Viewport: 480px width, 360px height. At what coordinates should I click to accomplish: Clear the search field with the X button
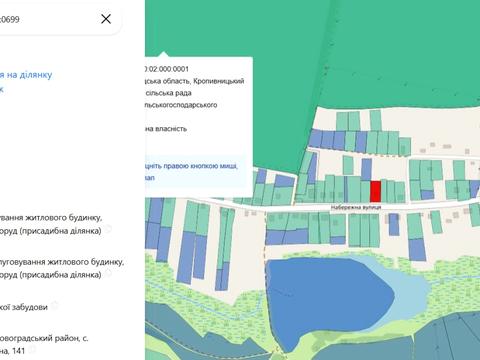coord(106,19)
